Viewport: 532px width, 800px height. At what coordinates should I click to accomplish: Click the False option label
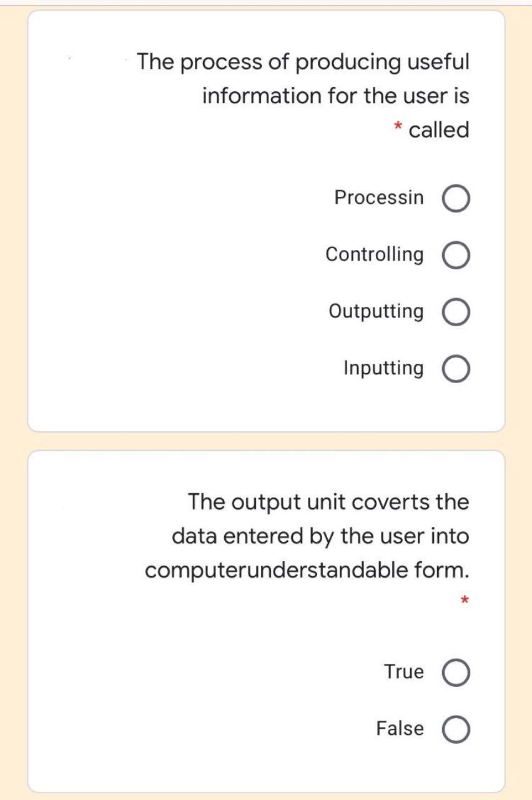[x=400, y=727]
